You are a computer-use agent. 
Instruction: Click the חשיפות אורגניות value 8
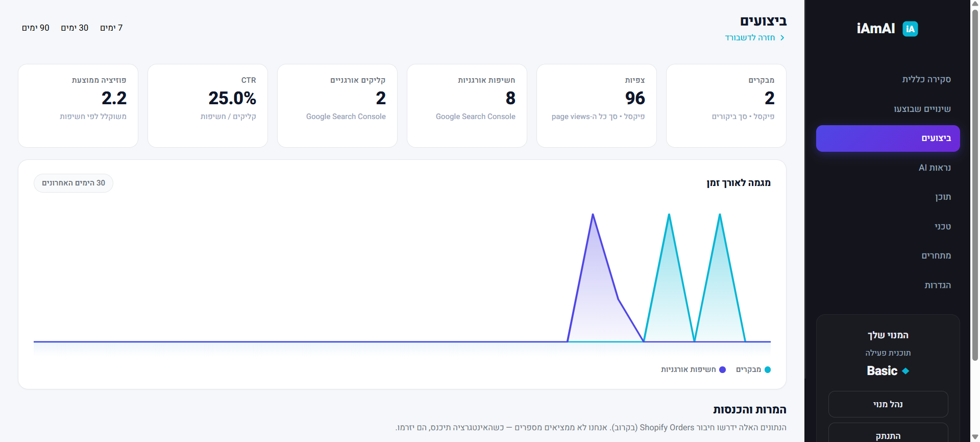pyautogui.click(x=510, y=98)
